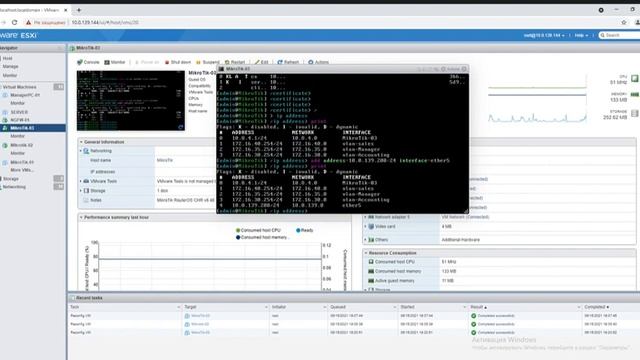Restart the VM via toolbar
Image resolution: width=640 pixels, height=360 pixels.
235,62
